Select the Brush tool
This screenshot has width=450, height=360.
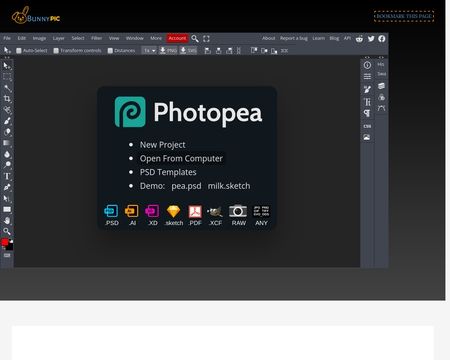(7, 121)
